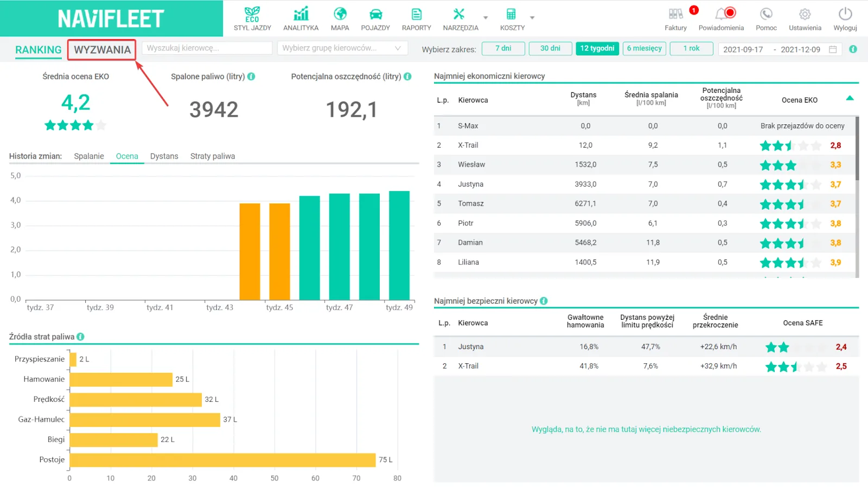The height and width of the screenshot is (493, 868).
Task: Click info icon beside Najmniej bezpieczni kierowcy
Action: coord(544,301)
